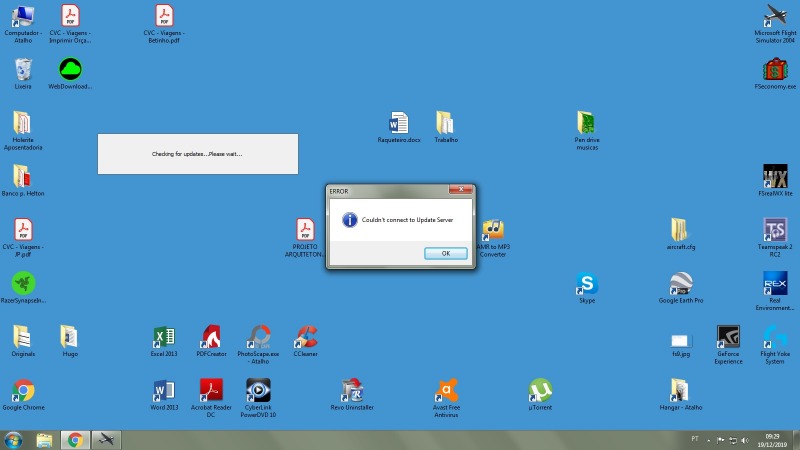The height and width of the screenshot is (450, 800).
Task: Select the Originais folder icon
Action: tap(23, 341)
